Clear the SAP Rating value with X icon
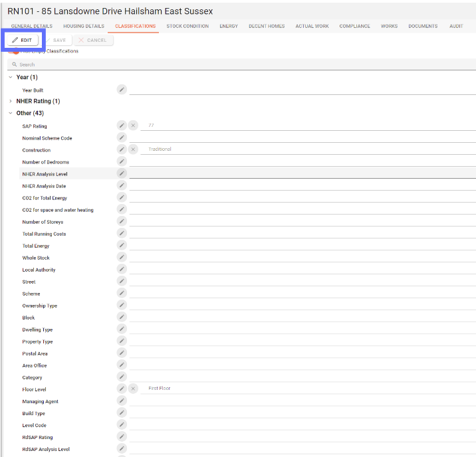This screenshot has width=476, height=457. click(x=133, y=126)
